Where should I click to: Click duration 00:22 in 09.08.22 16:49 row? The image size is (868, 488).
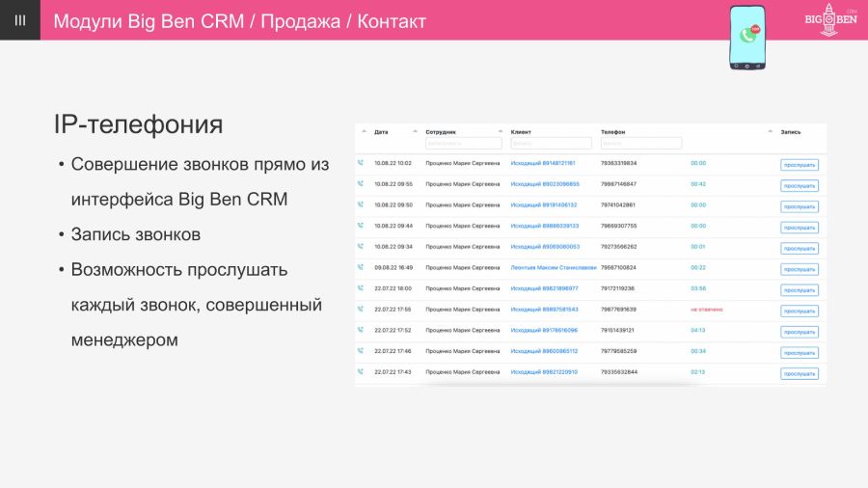[x=698, y=267]
